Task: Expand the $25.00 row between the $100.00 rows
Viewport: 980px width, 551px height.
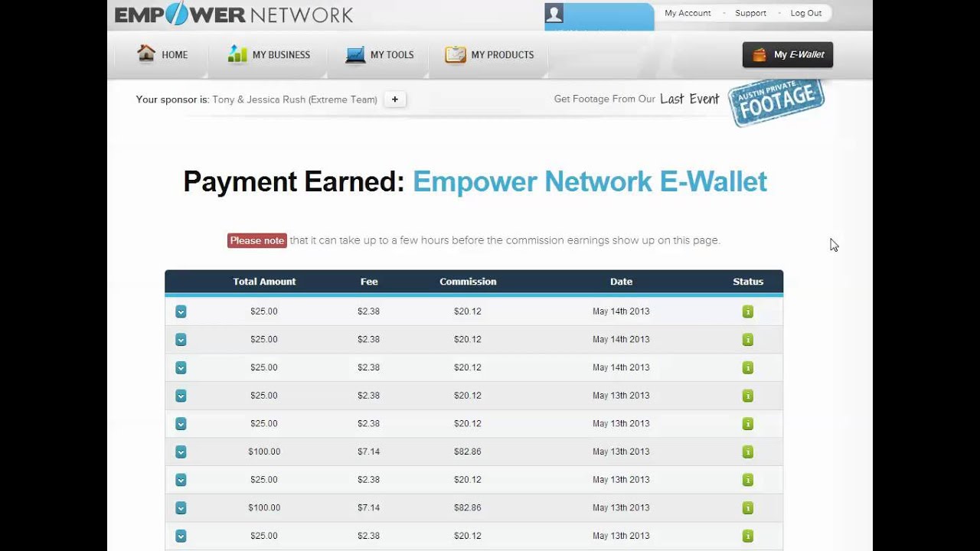Action: [x=181, y=480]
